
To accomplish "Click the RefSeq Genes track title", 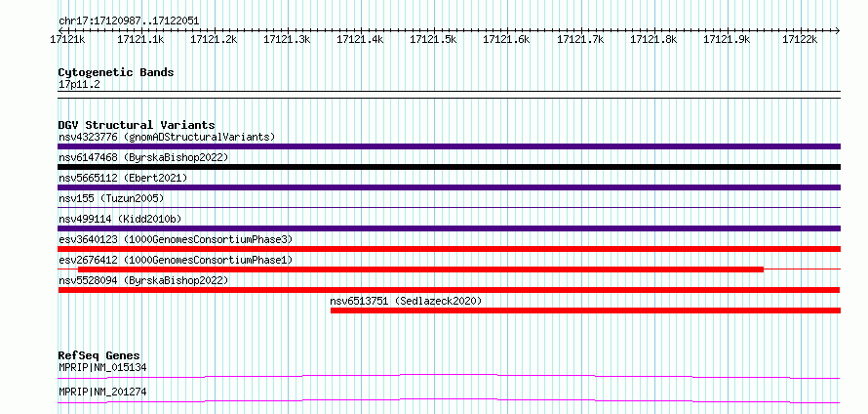I will (x=99, y=355).
